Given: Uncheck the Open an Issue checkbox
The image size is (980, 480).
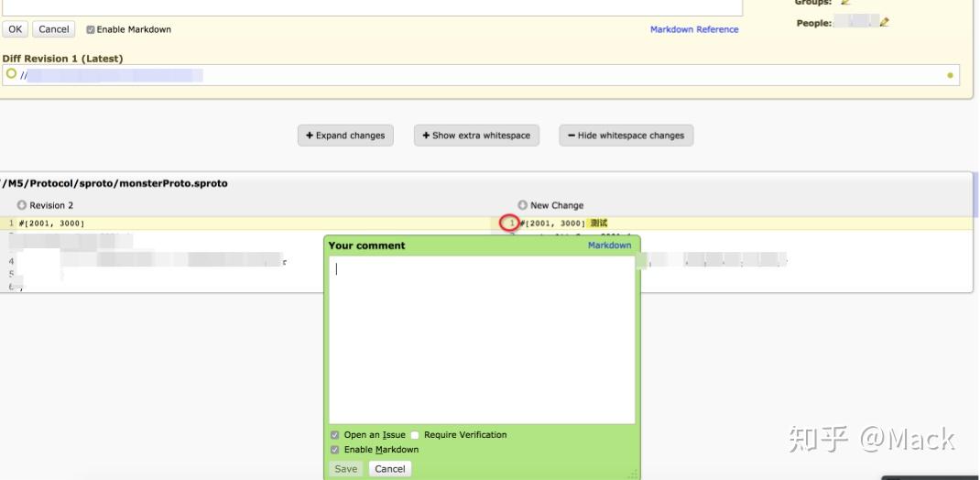Looking at the screenshot, I should pos(335,435).
